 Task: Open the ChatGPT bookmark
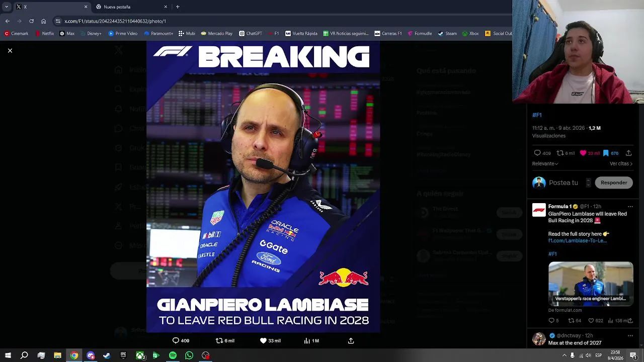(251, 34)
